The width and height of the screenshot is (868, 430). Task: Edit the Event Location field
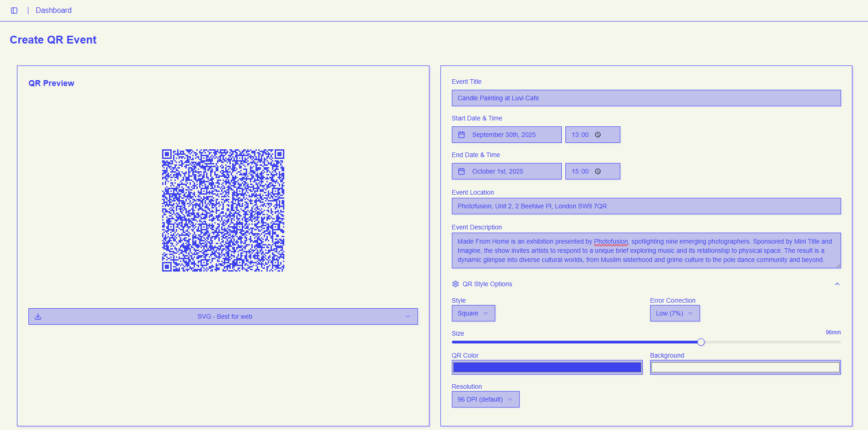pyautogui.click(x=646, y=206)
